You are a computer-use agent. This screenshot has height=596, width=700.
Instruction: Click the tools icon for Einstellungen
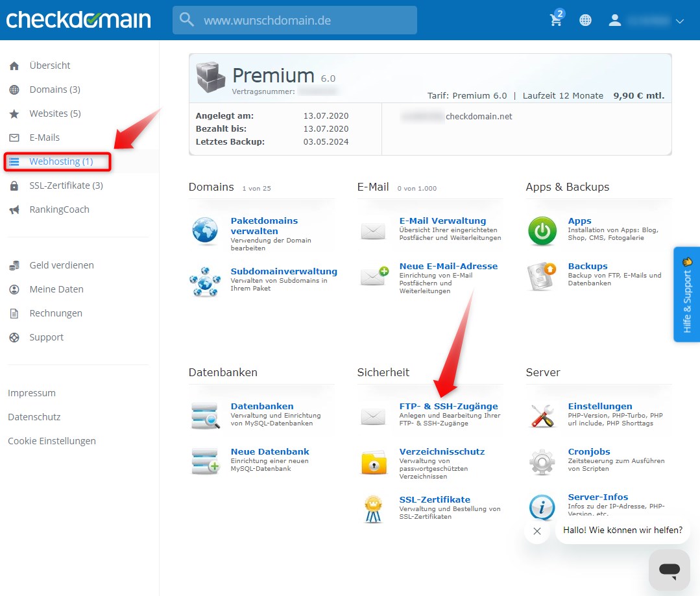542,416
